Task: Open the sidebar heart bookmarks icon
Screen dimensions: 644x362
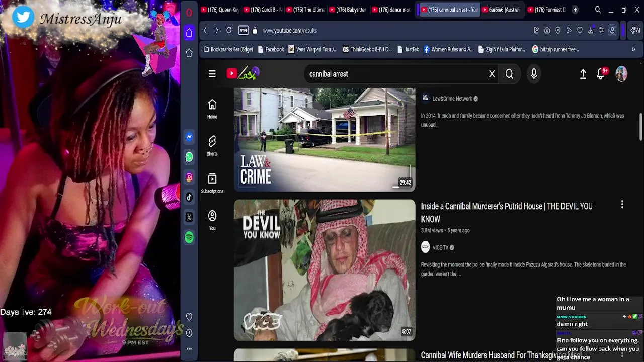Action: [x=189, y=317]
